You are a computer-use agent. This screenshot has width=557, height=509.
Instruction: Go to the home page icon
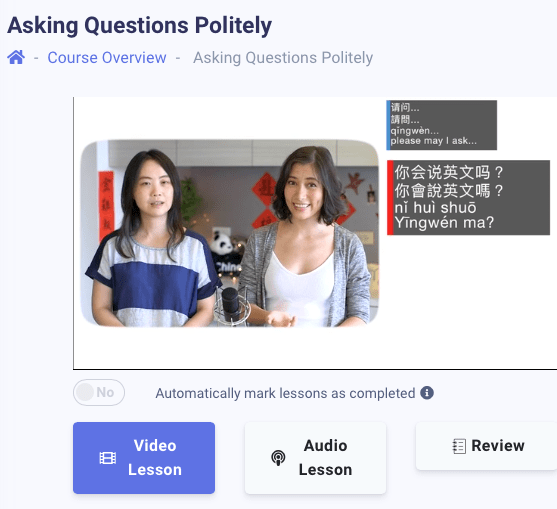(16, 57)
